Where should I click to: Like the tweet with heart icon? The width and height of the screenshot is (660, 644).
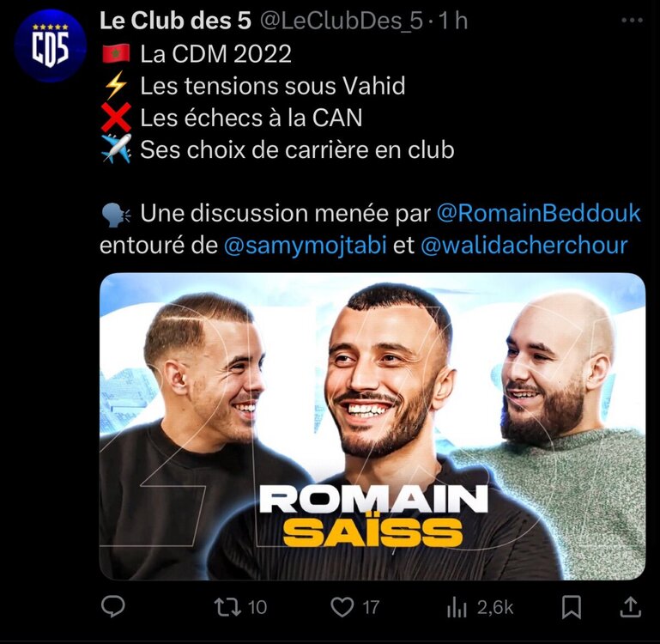click(342, 607)
